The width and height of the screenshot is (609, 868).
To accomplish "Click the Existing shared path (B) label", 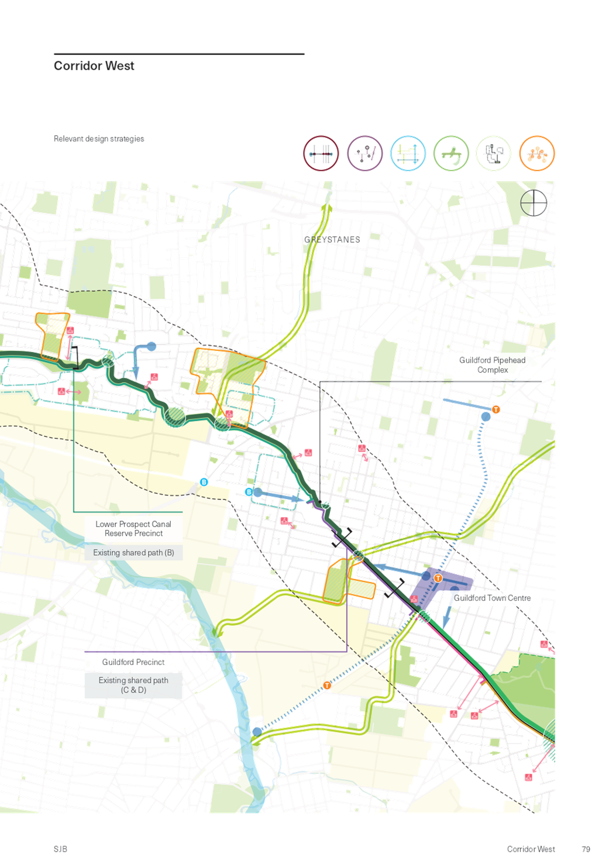I will (x=133, y=553).
